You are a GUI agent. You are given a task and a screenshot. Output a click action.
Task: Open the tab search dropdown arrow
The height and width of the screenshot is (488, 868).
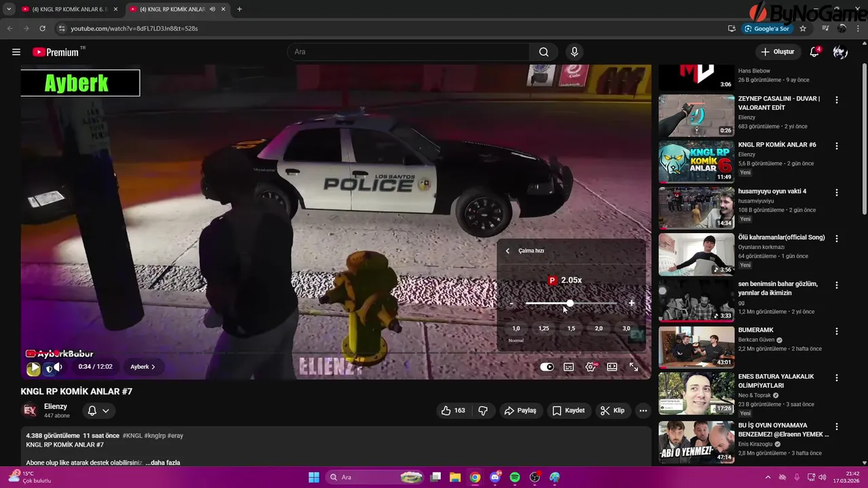click(9, 9)
